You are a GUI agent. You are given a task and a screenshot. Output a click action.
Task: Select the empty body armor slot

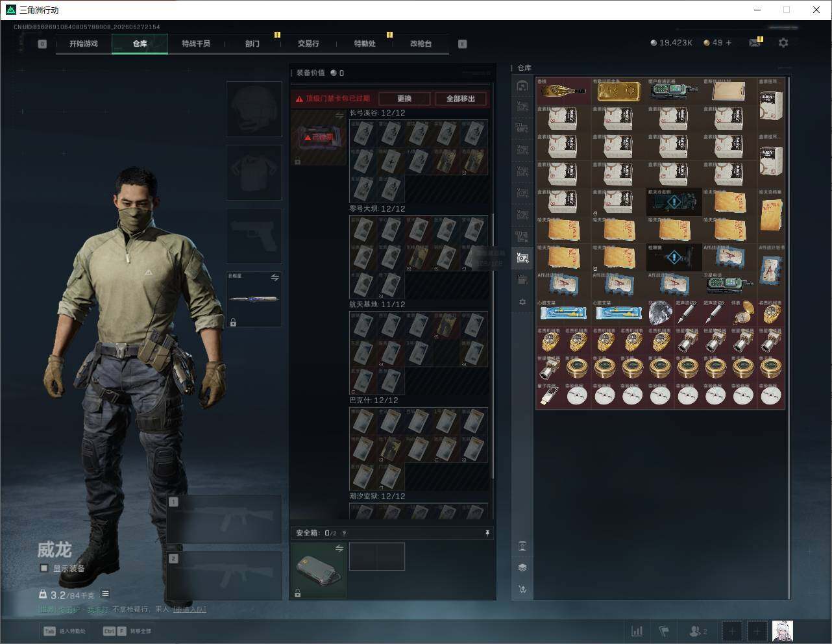(x=254, y=172)
